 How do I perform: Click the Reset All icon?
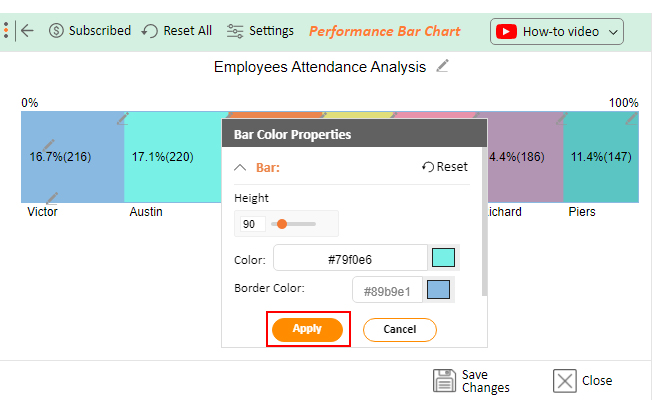pos(150,31)
